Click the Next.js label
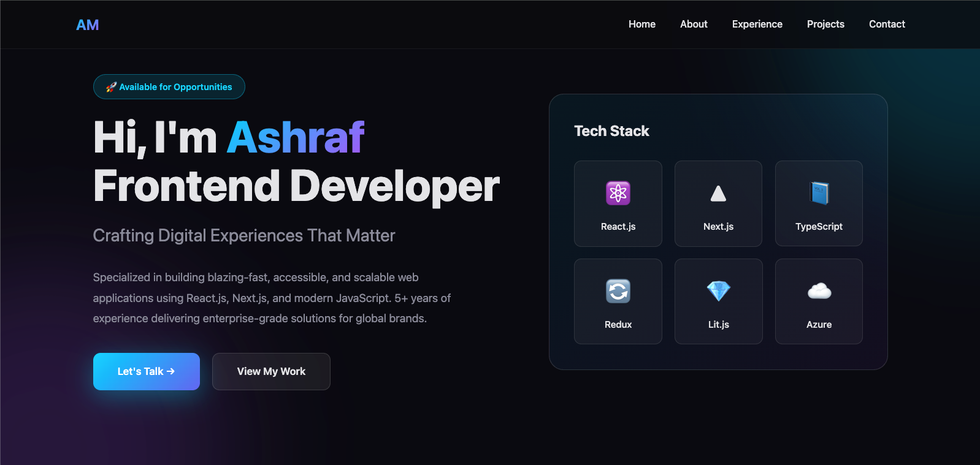Screen dimensions: 980x465 pos(718,227)
